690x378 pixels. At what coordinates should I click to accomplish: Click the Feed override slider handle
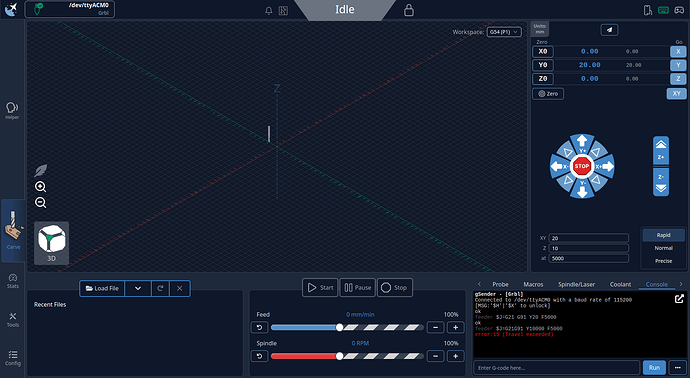339,327
